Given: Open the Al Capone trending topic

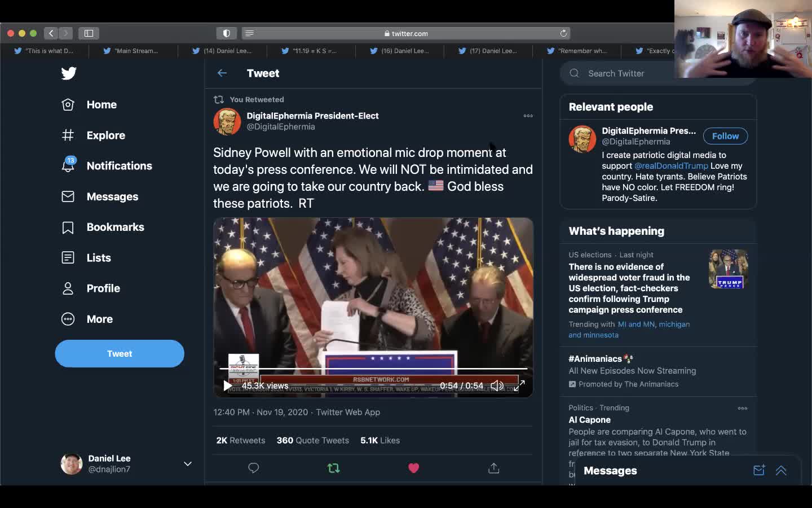Looking at the screenshot, I should (x=590, y=420).
